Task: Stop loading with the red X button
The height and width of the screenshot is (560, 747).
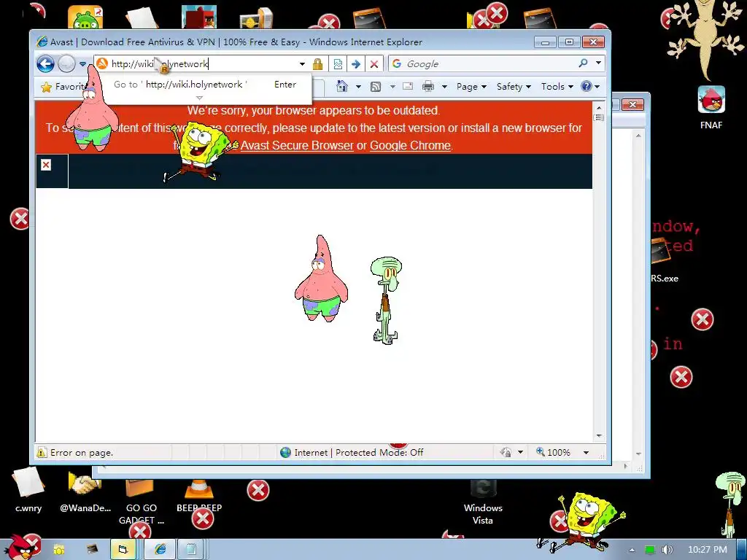Action: point(374,64)
